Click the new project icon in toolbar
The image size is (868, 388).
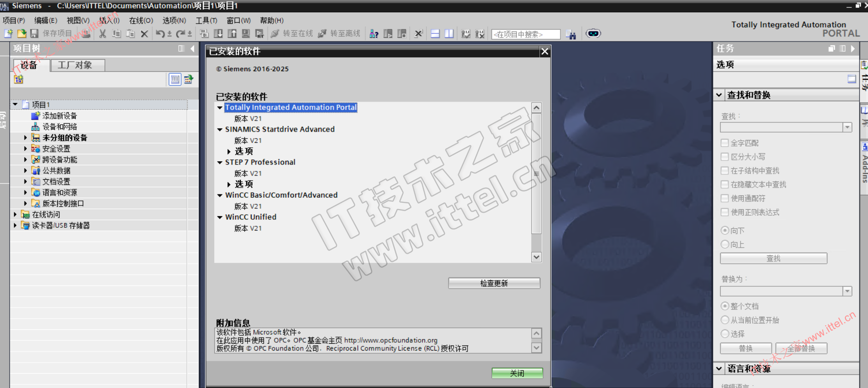pos(8,34)
